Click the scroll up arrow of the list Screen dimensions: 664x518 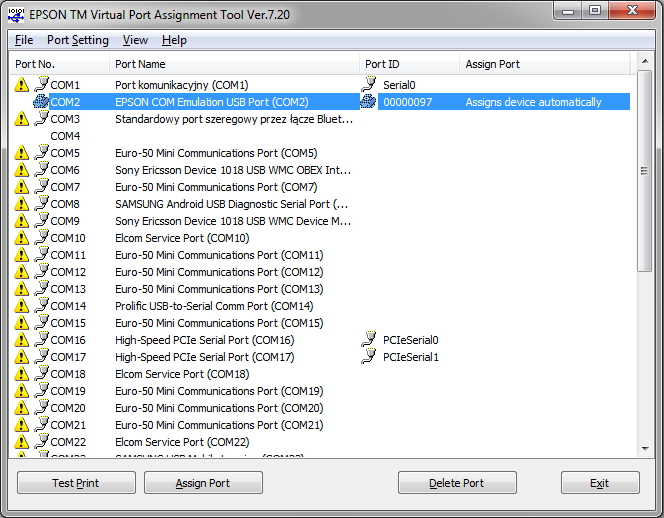(x=645, y=61)
